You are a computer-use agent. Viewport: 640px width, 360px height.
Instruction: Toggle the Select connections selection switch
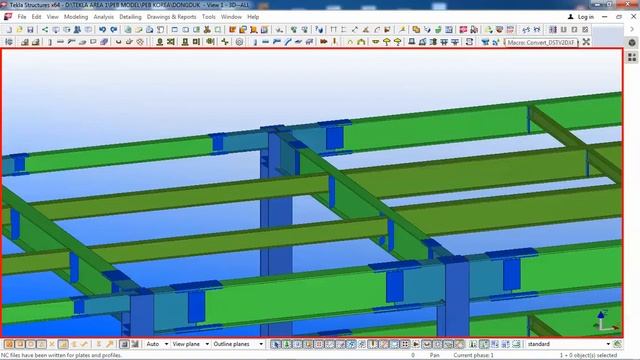click(287, 344)
